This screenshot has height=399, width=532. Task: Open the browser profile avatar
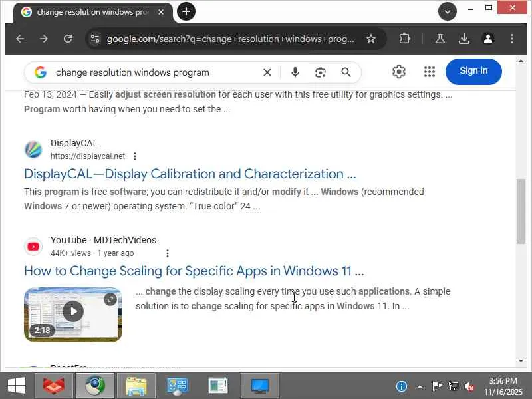[488, 39]
